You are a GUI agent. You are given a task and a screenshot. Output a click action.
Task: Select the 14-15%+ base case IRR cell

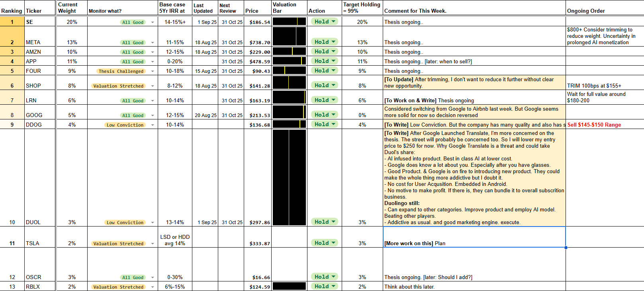175,21
